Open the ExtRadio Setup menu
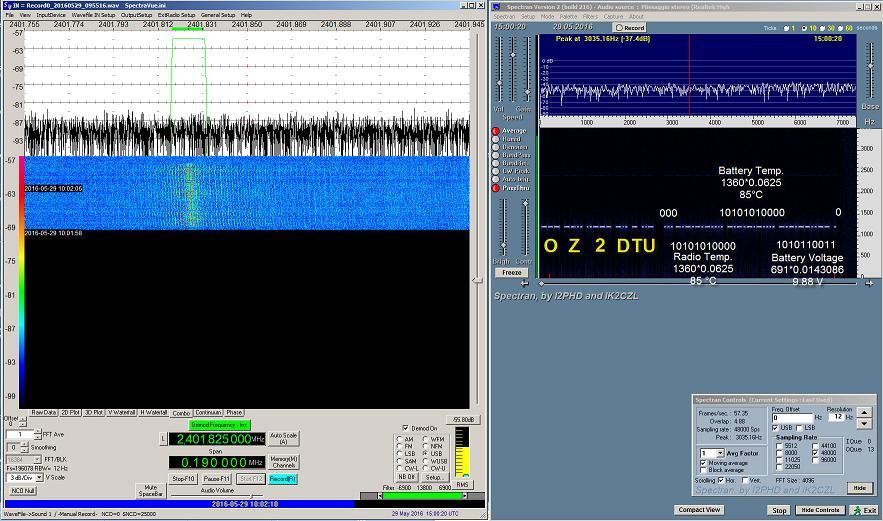This screenshot has height=521, width=883. [176, 15]
